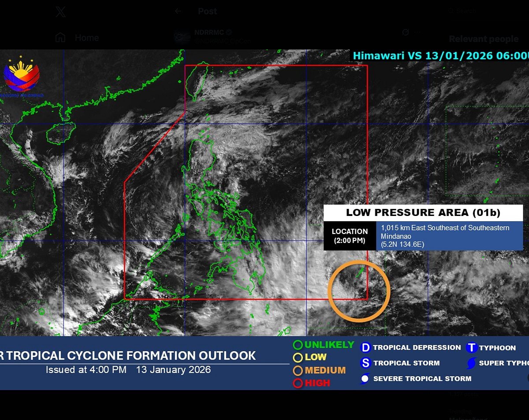Click NDRRMC's verified badge
The height and width of the screenshot is (420, 529).
(x=228, y=31)
